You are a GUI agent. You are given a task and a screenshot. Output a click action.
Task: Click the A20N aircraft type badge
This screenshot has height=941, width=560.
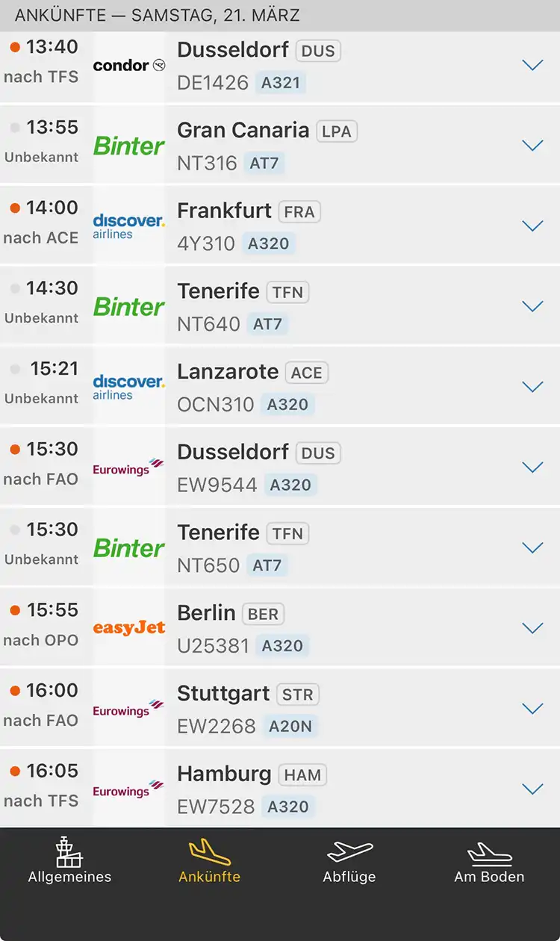290,726
